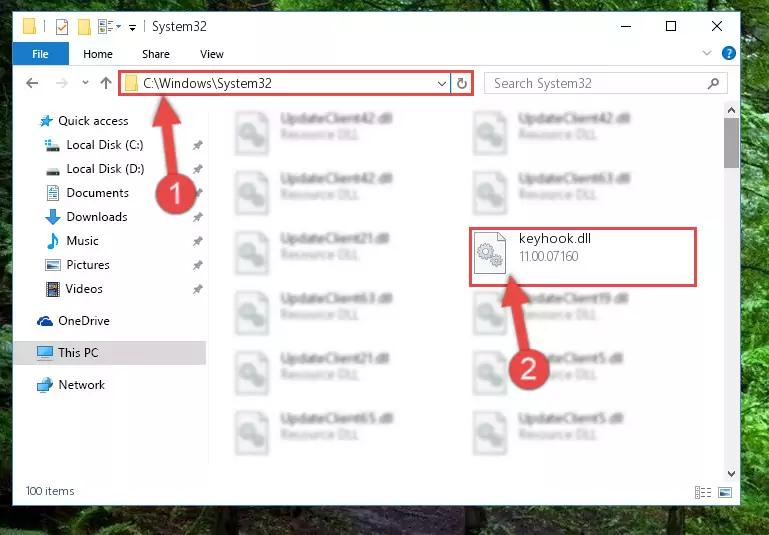Unpin Pictures using its pin icon
Image resolution: width=769 pixels, height=535 pixels.
(197, 265)
